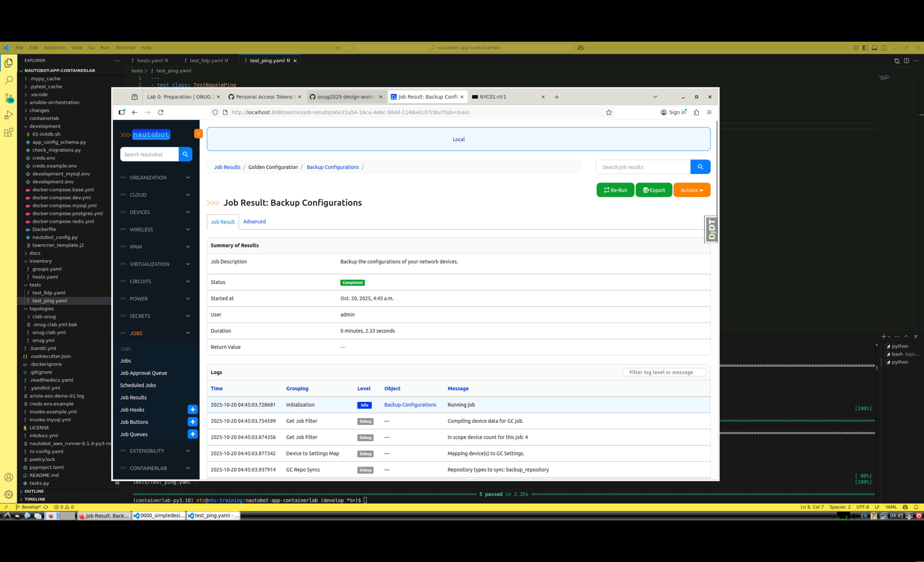Open the Terminal menu
This screenshot has height=562, width=924.
click(125, 48)
